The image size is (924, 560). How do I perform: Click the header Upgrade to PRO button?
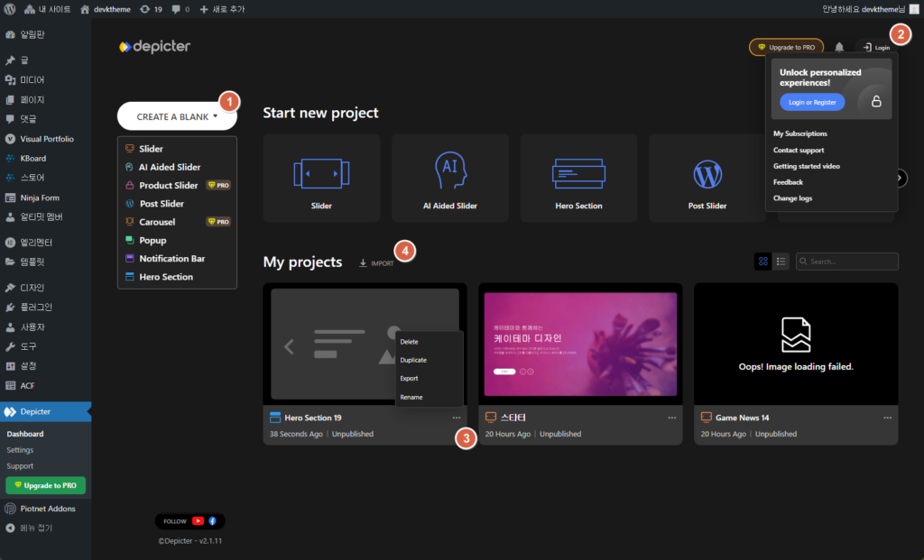click(786, 47)
